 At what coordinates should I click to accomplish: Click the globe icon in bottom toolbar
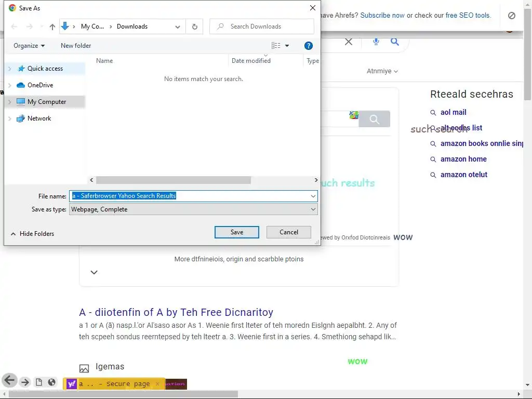coord(51,382)
